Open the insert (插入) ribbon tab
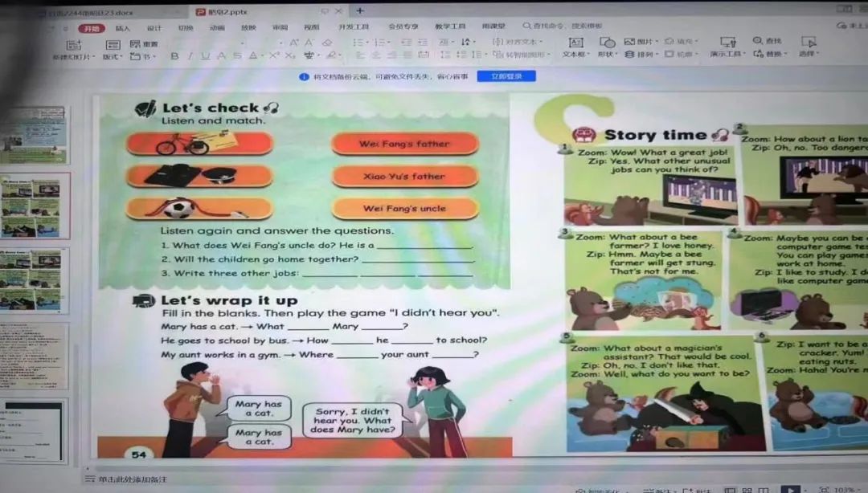 (123, 28)
